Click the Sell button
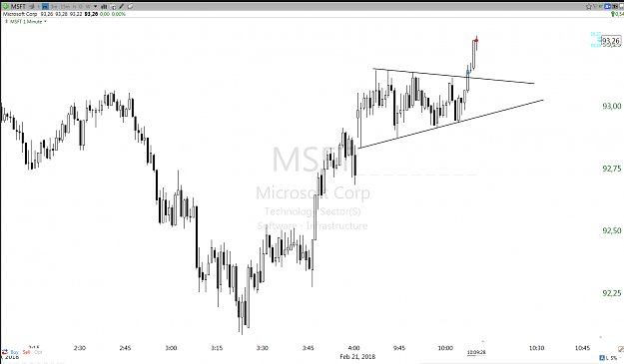624x364 pixels. click(26, 352)
